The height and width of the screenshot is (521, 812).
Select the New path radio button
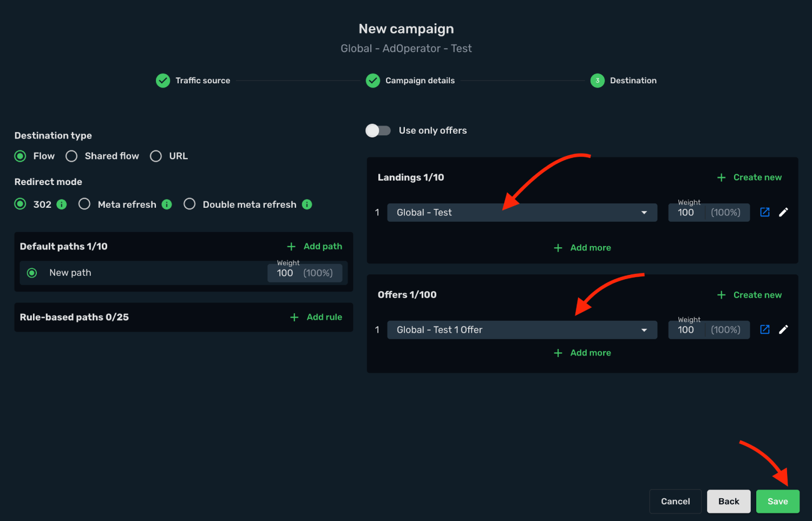[32, 273]
